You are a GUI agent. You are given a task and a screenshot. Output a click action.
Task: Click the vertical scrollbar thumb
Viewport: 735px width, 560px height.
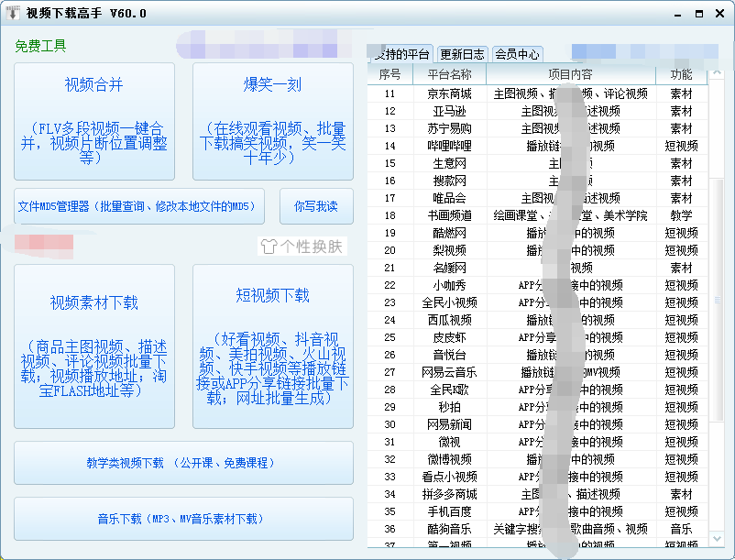pyautogui.click(x=717, y=300)
